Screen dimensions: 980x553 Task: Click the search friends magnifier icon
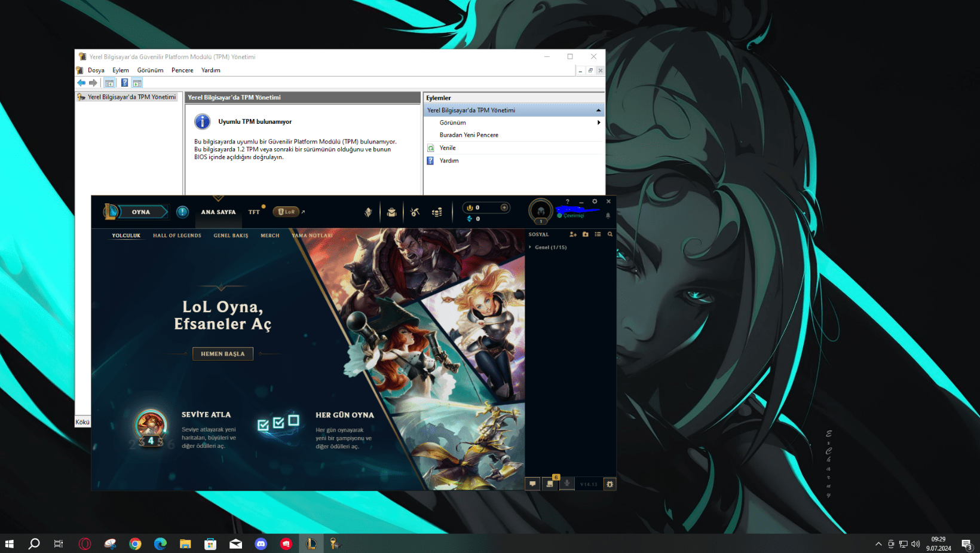click(x=610, y=234)
